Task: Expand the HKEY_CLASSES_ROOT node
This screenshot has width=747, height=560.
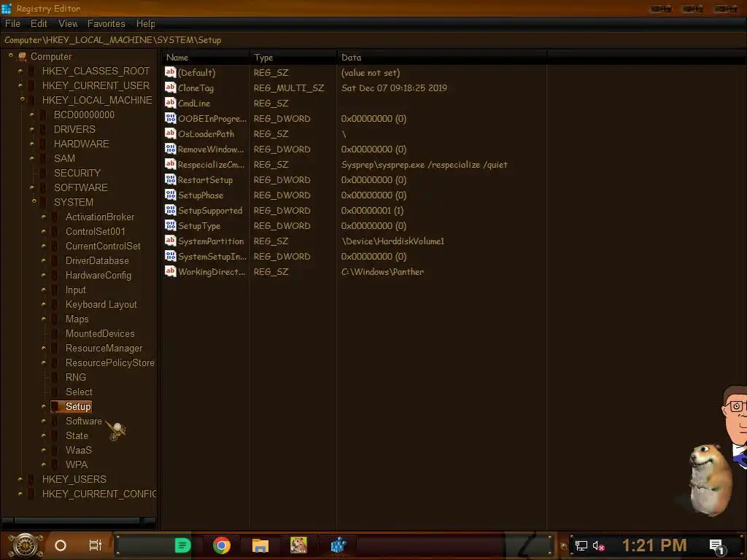Action: [20, 71]
